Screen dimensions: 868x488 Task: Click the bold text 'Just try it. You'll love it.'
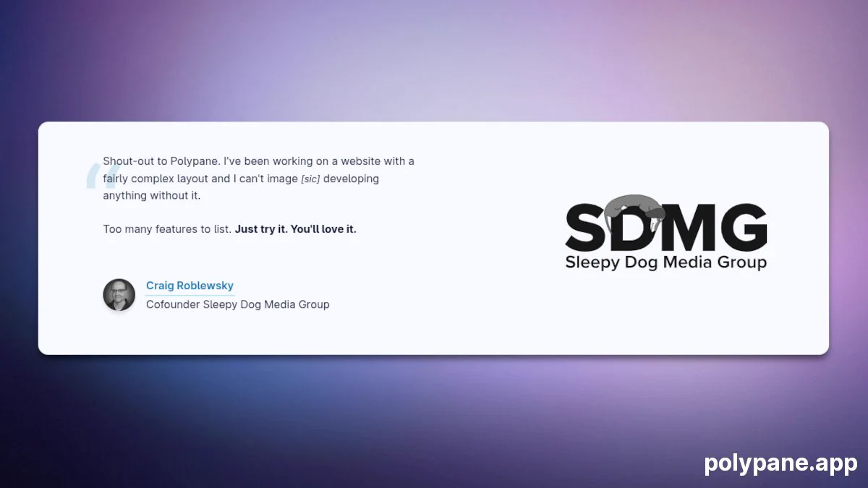click(x=296, y=229)
